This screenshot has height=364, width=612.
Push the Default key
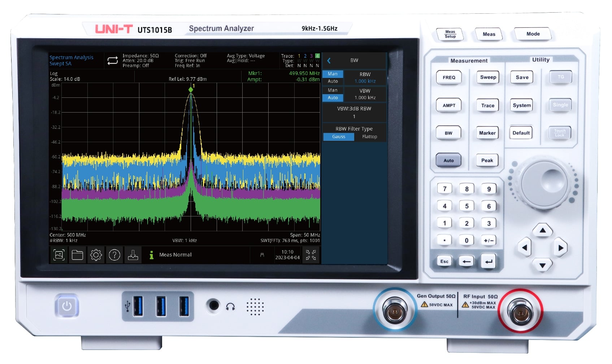(x=521, y=133)
